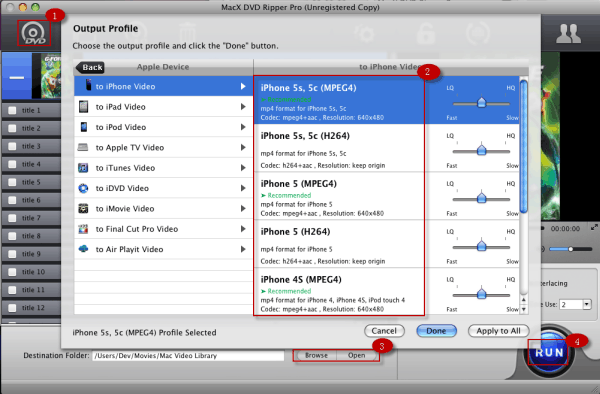Click the Open folder button
This screenshot has height=394, width=600.
tap(356, 355)
